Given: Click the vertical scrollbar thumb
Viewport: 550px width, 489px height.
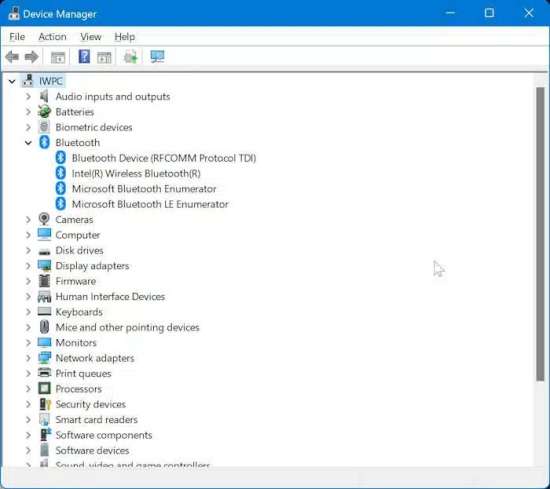Looking at the screenshot, I should pyautogui.click(x=540, y=234).
